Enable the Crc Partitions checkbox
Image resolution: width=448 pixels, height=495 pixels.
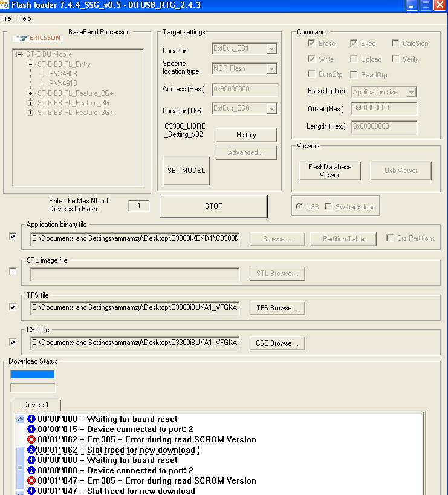pyautogui.click(x=390, y=238)
